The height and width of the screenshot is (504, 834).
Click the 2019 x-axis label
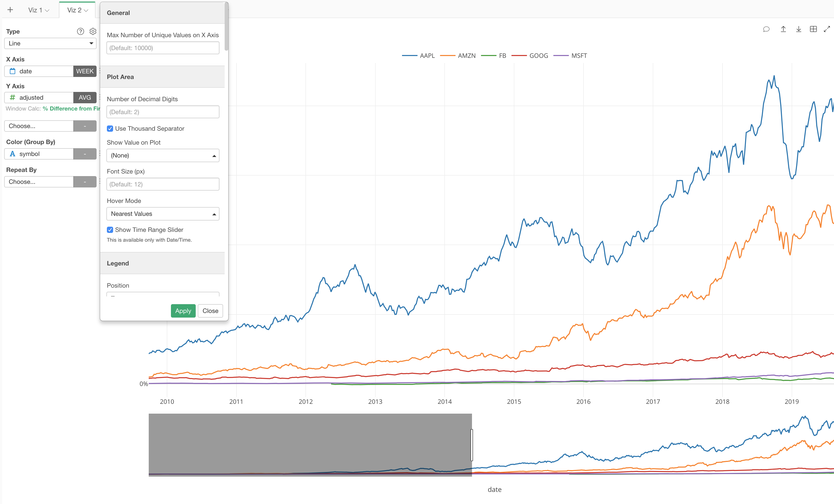pos(792,401)
